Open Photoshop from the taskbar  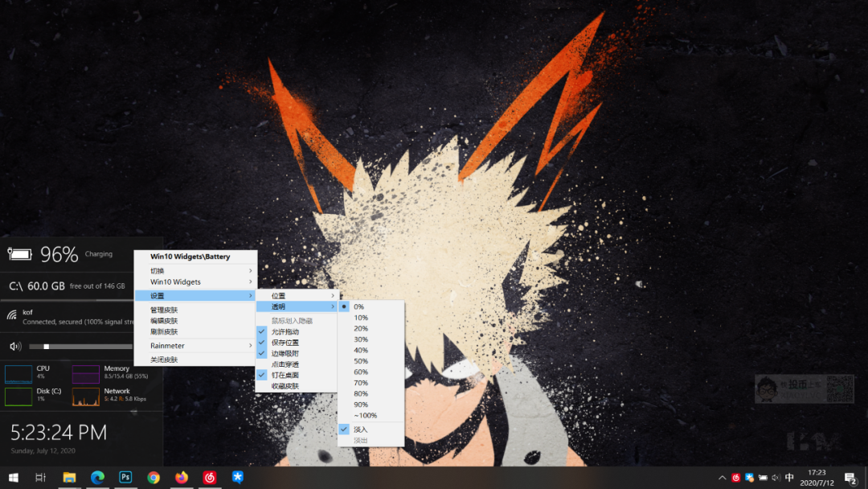tap(125, 477)
